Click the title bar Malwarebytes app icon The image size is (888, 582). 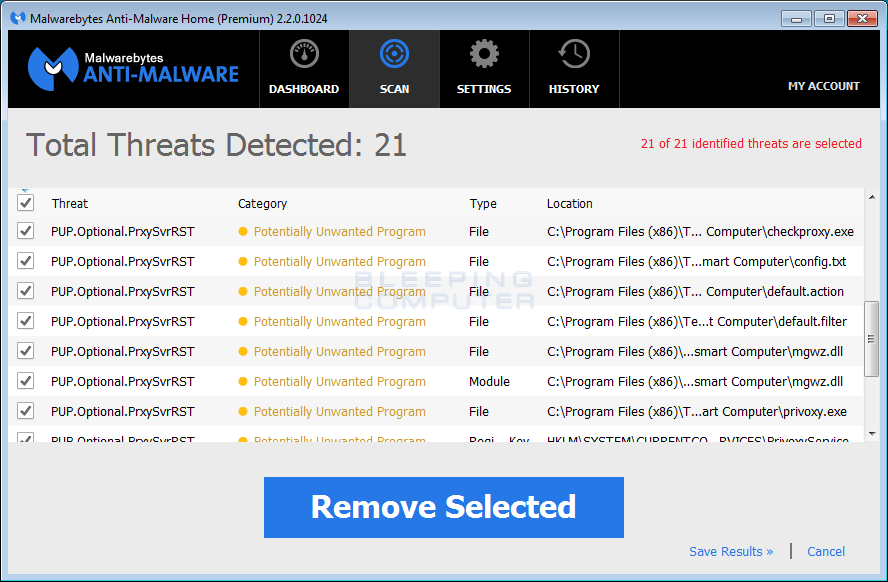tap(18, 18)
